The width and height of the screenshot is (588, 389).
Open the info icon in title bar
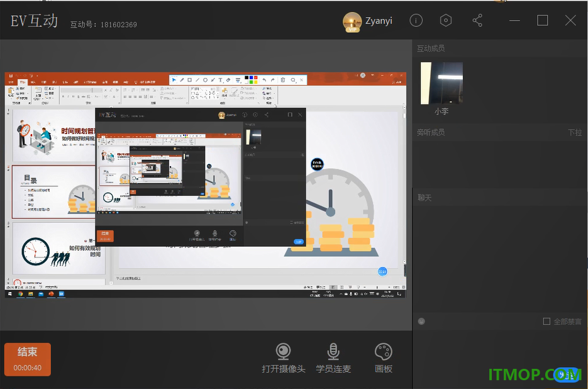(x=416, y=20)
